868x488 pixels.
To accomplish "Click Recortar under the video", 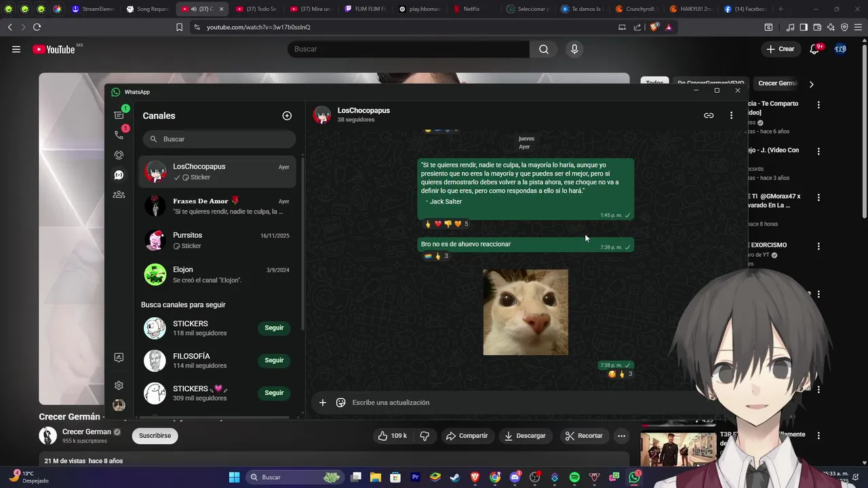I will coord(584,436).
